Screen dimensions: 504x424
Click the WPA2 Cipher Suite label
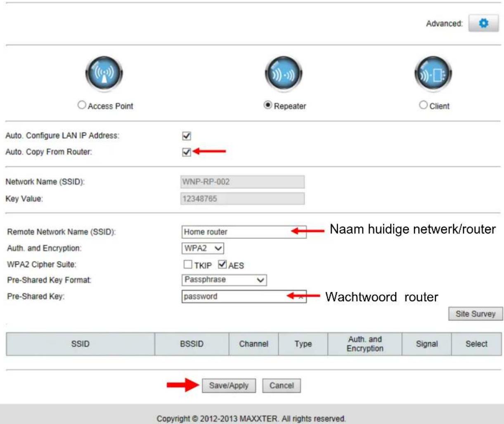(x=42, y=264)
